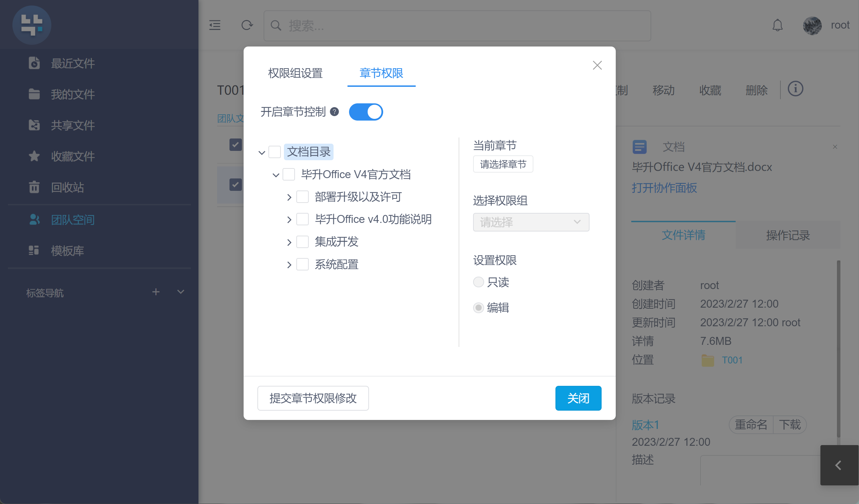
Task: Click the root username text
Action: (840, 25)
